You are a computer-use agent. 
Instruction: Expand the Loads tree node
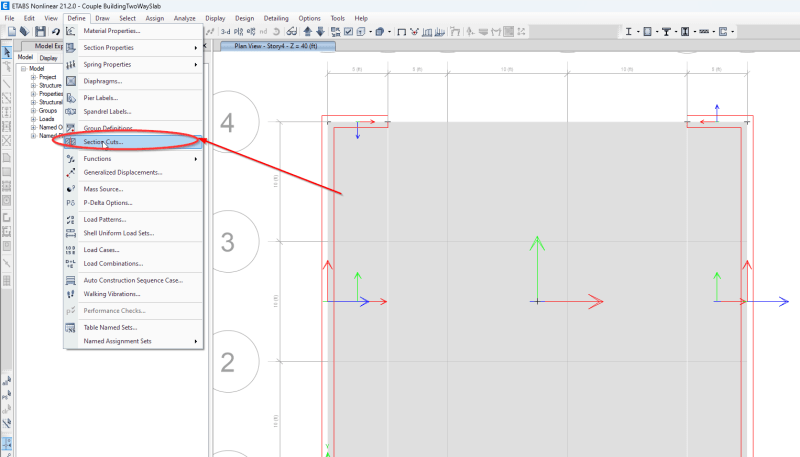tap(33, 119)
